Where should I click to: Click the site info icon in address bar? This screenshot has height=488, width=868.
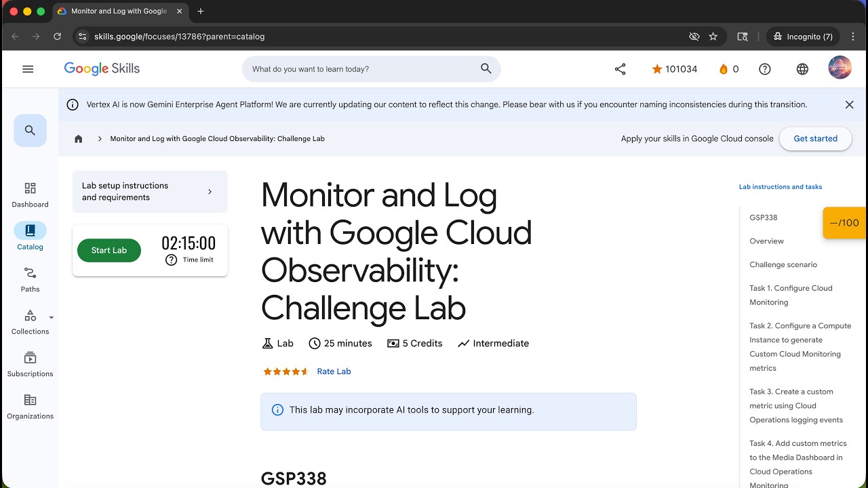pos(83,37)
